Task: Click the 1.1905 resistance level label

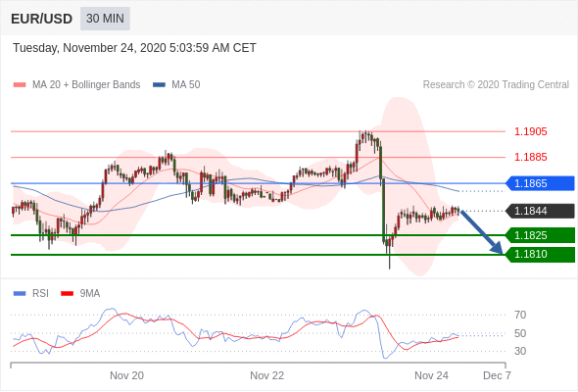Action: pyautogui.click(x=530, y=131)
